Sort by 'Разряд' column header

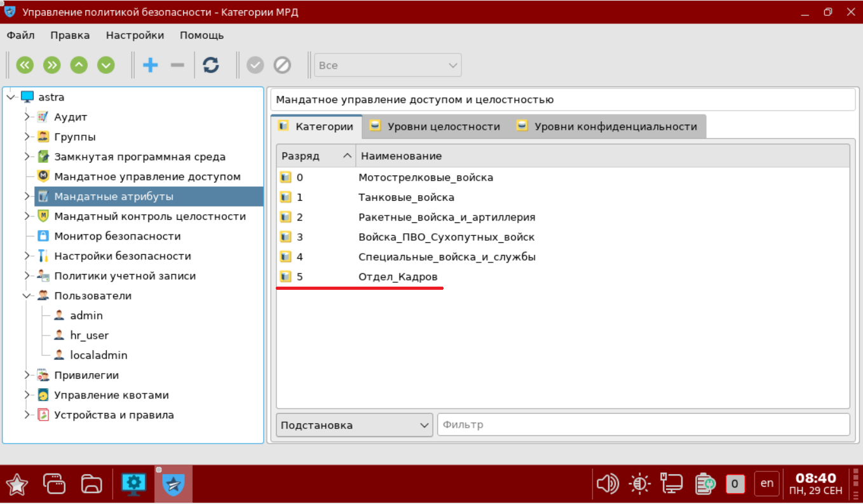pos(315,156)
